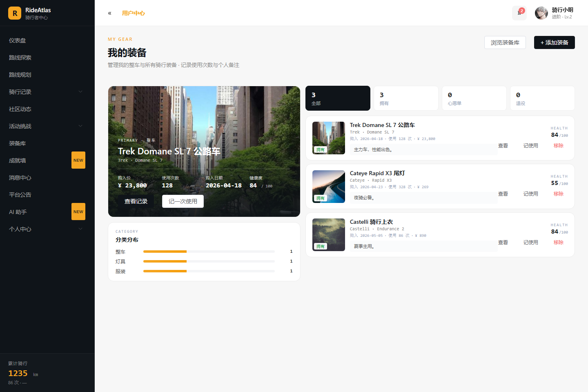The width and height of the screenshot is (588, 392).
Task: Click the 服装 category progress bar
Action: [209, 271]
